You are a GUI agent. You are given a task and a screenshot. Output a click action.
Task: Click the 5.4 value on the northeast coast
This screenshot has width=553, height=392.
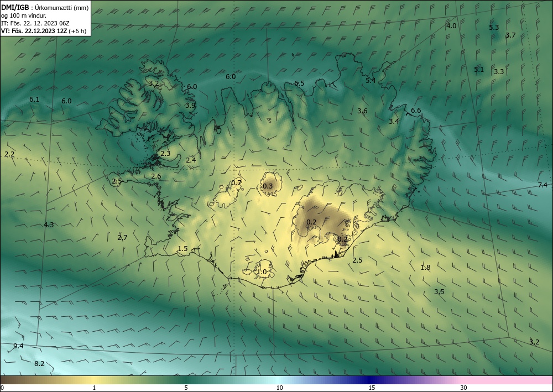(x=371, y=80)
